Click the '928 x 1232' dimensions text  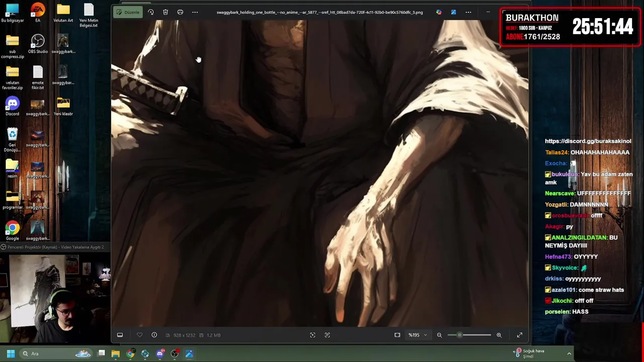tap(184, 335)
